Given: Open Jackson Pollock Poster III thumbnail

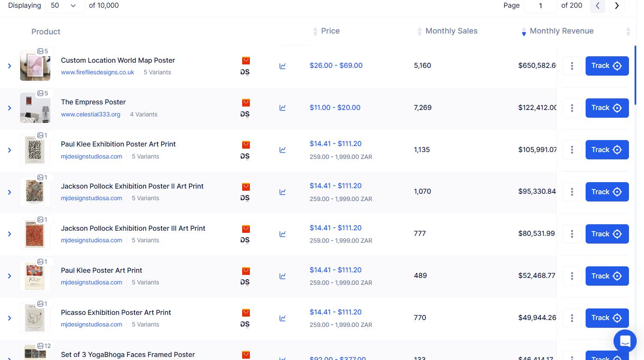Looking at the screenshot, I should tap(35, 234).
